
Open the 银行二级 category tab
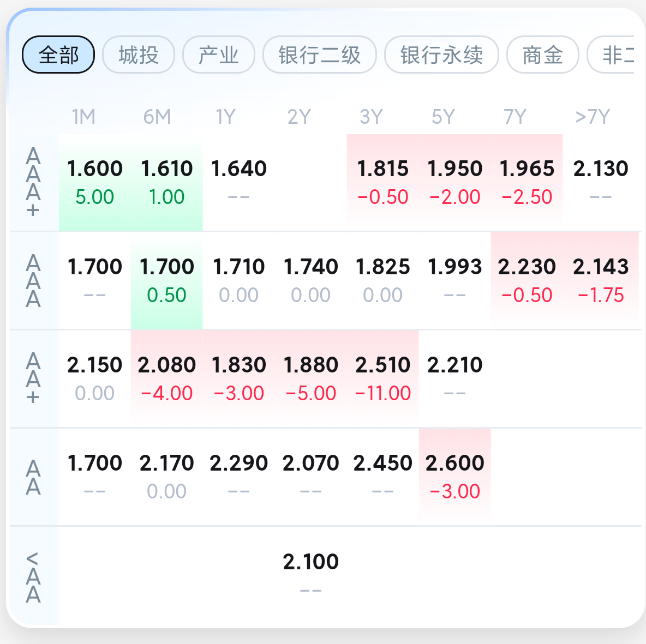point(320,55)
